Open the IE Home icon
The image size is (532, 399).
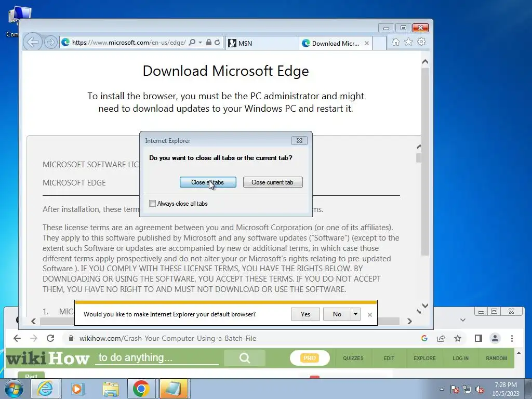pos(395,42)
